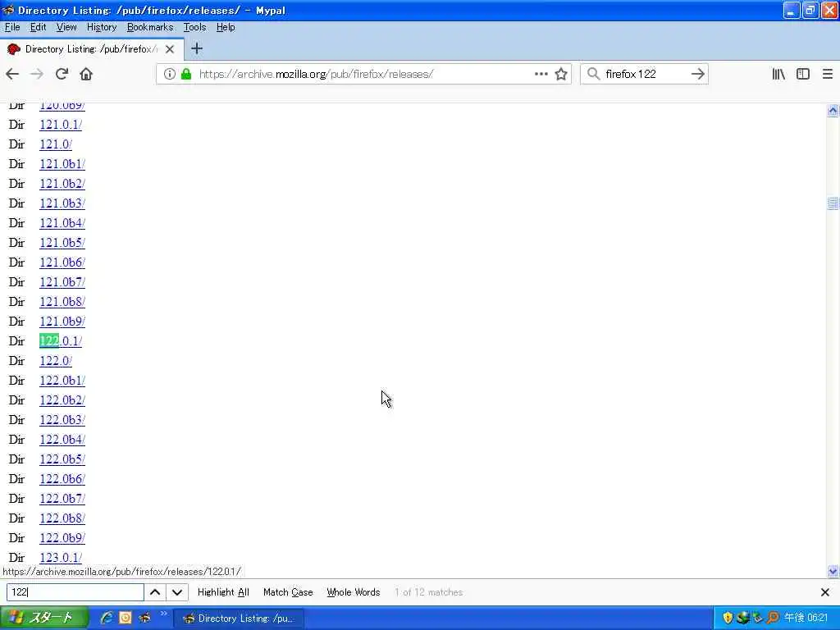Open the 121.0/ directory link
Image resolution: width=840 pixels, height=630 pixels.
pyautogui.click(x=56, y=144)
